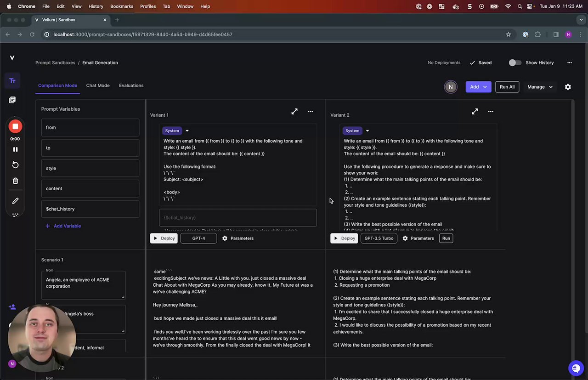Open the page more options ellipsis

click(x=570, y=62)
